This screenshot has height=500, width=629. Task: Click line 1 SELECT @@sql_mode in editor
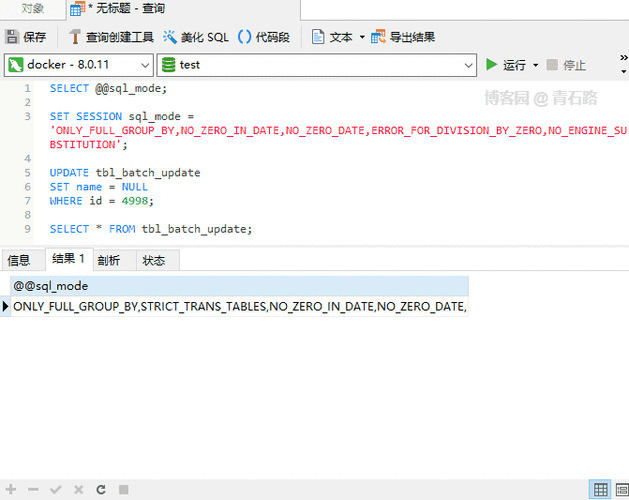pyautogui.click(x=108, y=88)
